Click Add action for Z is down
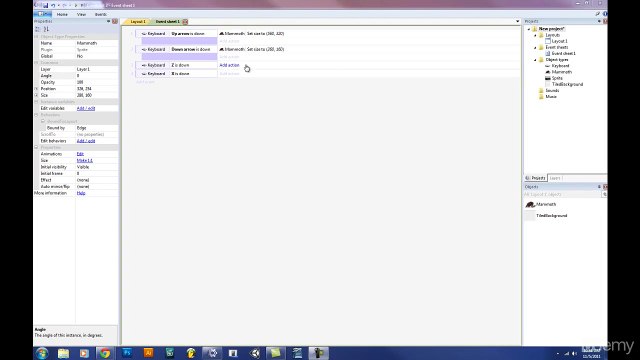This screenshot has height=360, width=640. (x=229, y=65)
